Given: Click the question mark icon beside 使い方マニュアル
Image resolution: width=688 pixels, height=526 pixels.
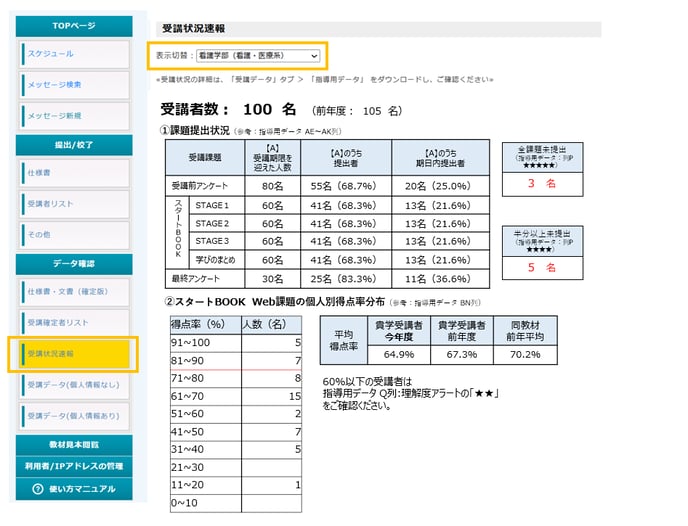Looking at the screenshot, I should point(37,489).
